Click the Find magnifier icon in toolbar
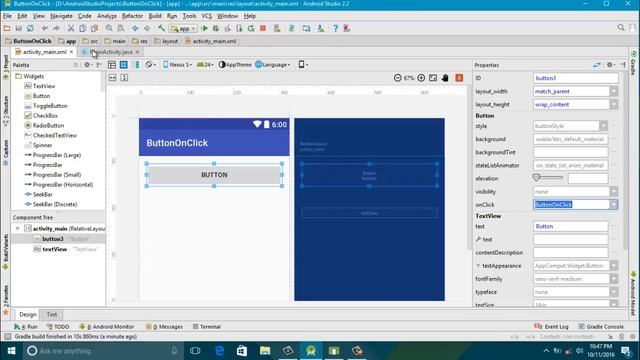 [109, 28]
